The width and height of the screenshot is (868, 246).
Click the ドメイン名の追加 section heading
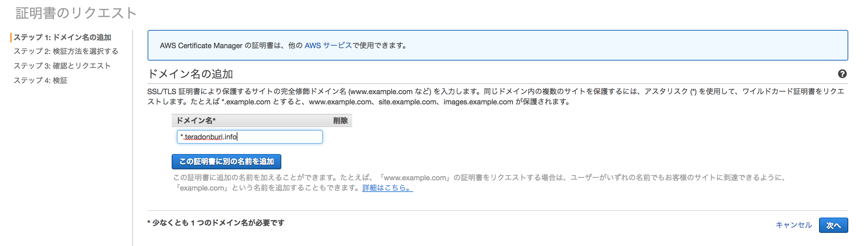pos(190,74)
